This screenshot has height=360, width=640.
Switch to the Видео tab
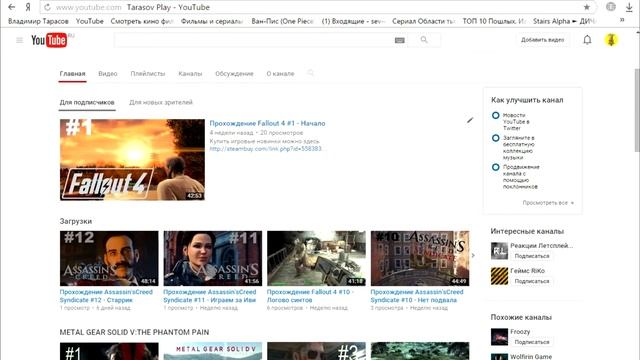(x=108, y=73)
